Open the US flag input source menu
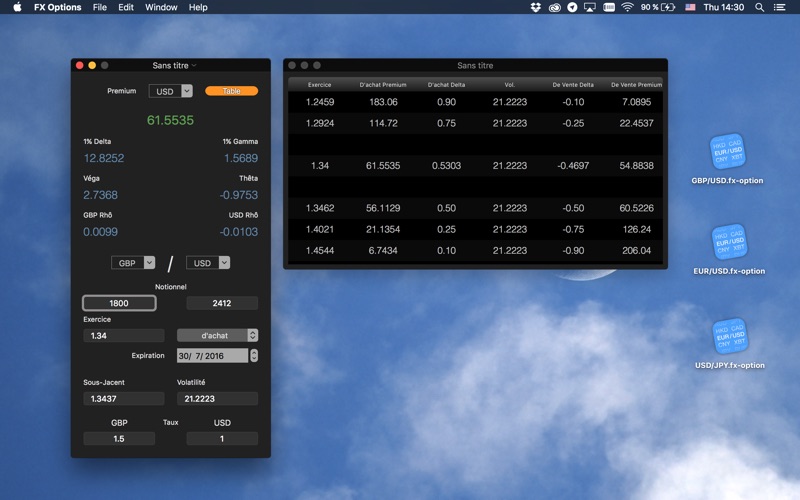 690,7
